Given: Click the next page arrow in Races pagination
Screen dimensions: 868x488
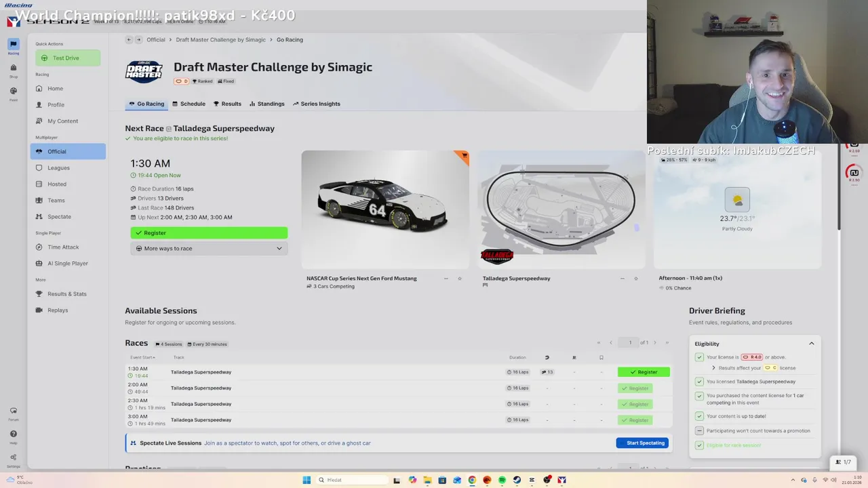Looking at the screenshot, I should click(x=654, y=343).
